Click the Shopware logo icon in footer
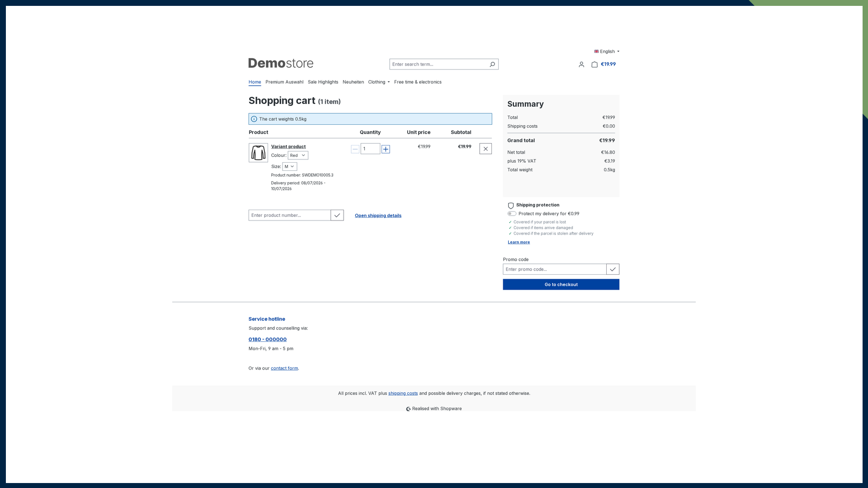 (x=408, y=409)
